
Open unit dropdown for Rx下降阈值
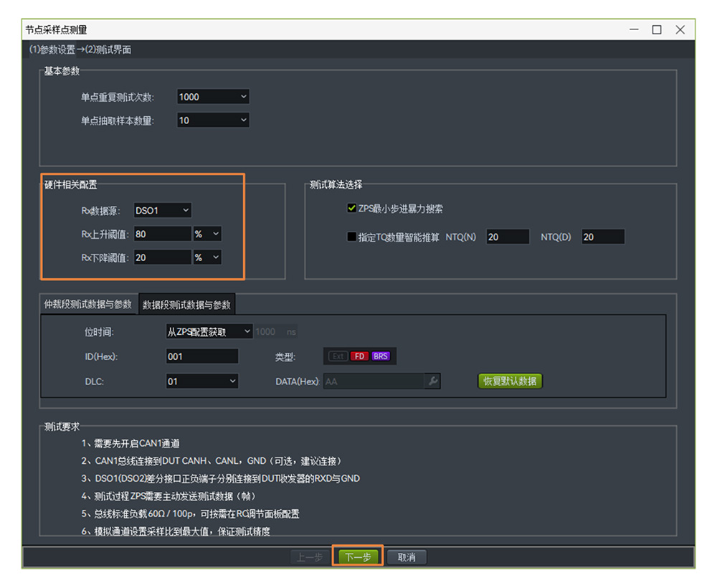tap(207, 257)
